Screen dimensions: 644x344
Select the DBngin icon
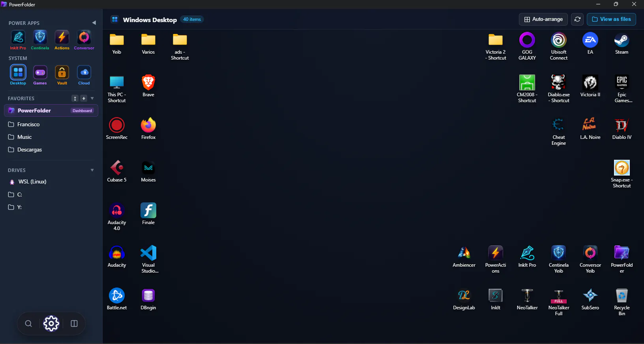point(148,299)
